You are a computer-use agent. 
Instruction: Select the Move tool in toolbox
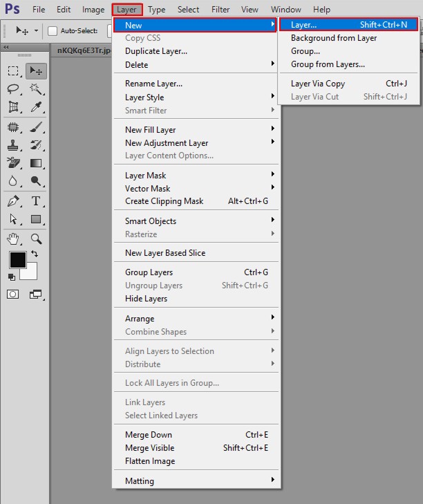(36, 71)
